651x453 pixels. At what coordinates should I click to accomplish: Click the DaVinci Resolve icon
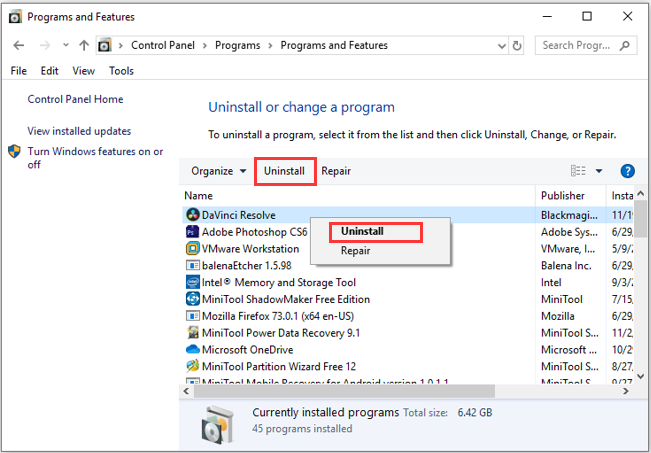click(193, 215)
